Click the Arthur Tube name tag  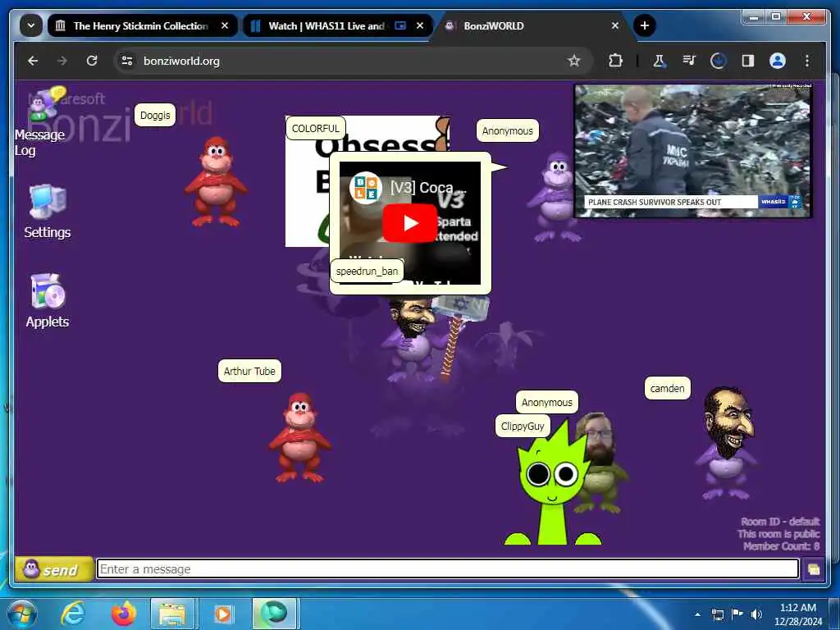click(249, 371)
